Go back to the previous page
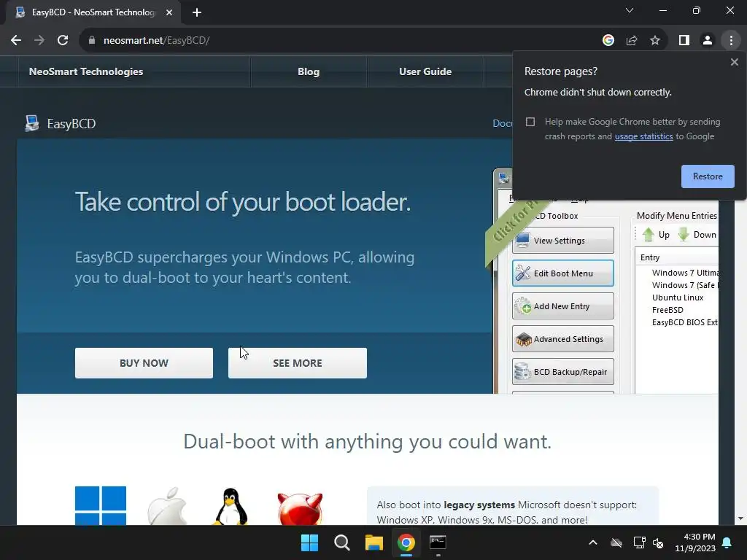Image resolution: width=747 pixels, height=560 pixels. click(x=16, y=41)
